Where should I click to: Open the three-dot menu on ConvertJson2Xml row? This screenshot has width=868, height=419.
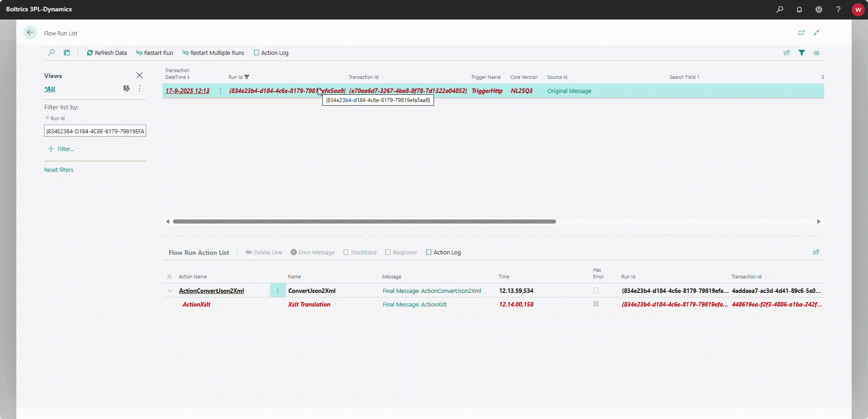pyautogui.click(x=277, y=291)
